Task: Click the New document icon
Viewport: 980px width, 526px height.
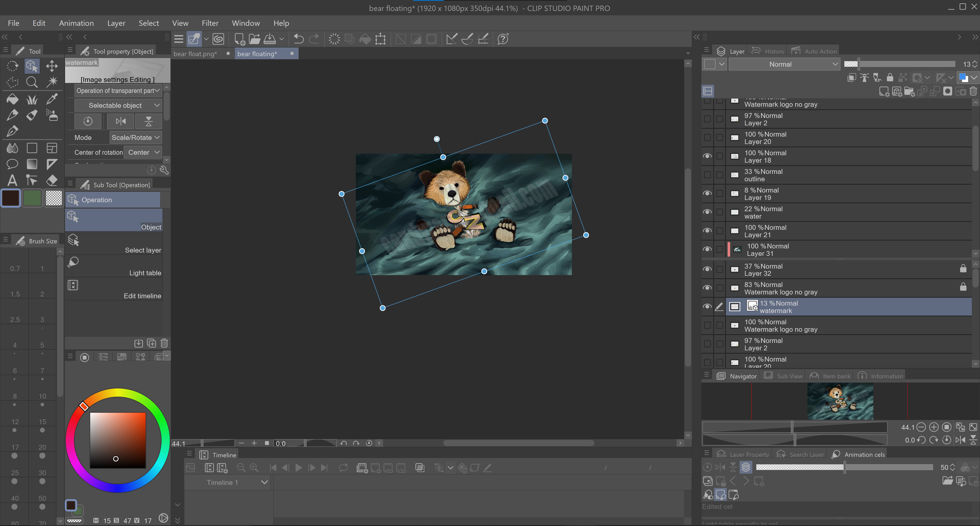Action: coord(239,39)
